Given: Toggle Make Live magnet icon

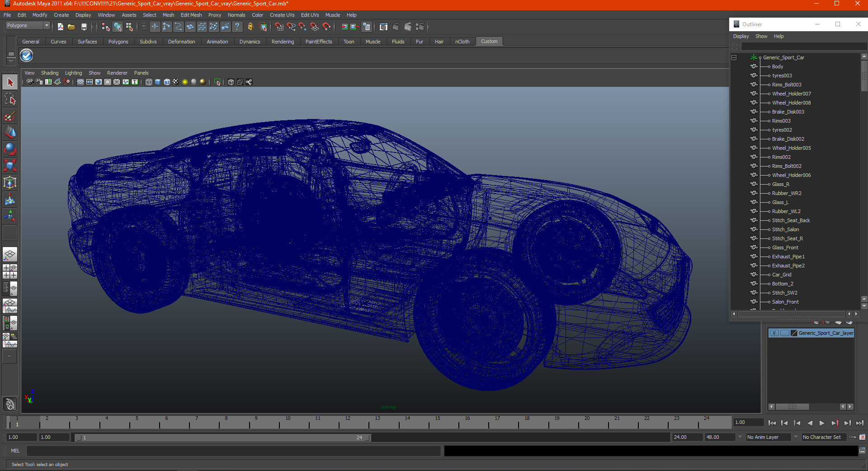Looking at the screenshot, I should tap(326, 27).
